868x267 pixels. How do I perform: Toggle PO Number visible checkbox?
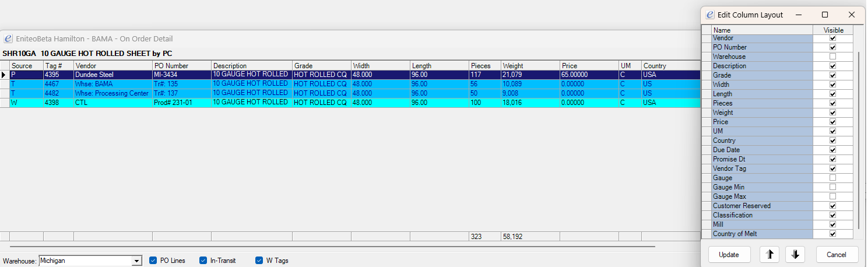[x=832, y=47]
